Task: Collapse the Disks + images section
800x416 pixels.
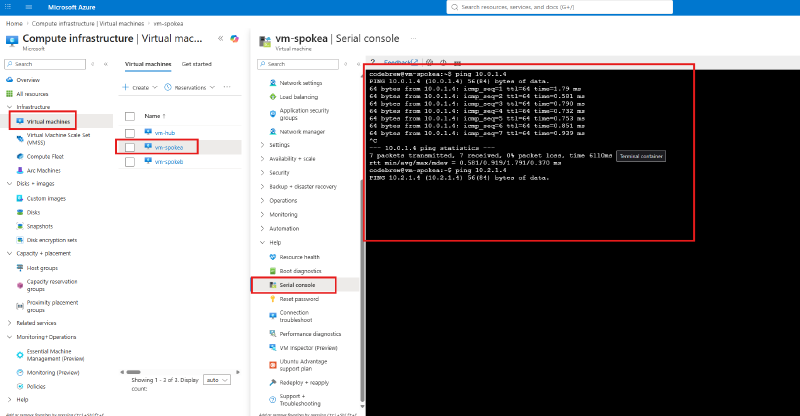Action: 9,183
